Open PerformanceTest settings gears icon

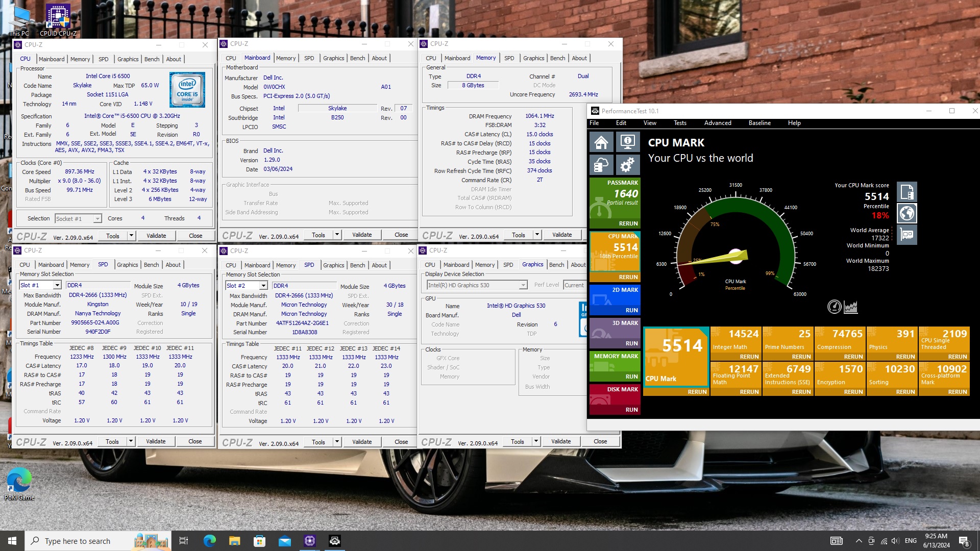(627, 165)
